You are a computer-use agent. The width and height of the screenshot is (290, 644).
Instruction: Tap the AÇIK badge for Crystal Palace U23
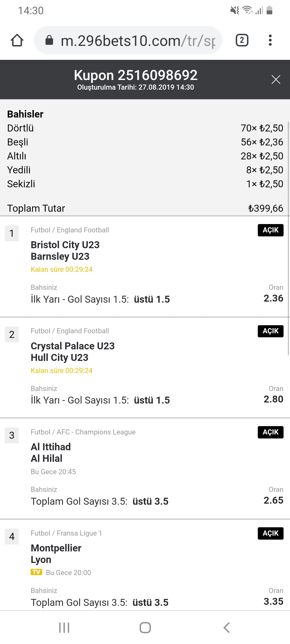coord(270,331)
